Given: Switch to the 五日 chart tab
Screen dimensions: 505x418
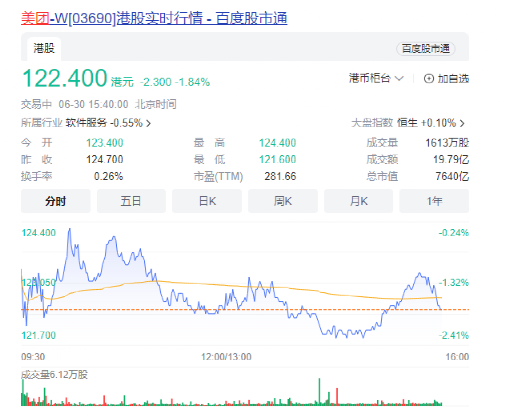Looking at the screenshot, I should [131, 201].
